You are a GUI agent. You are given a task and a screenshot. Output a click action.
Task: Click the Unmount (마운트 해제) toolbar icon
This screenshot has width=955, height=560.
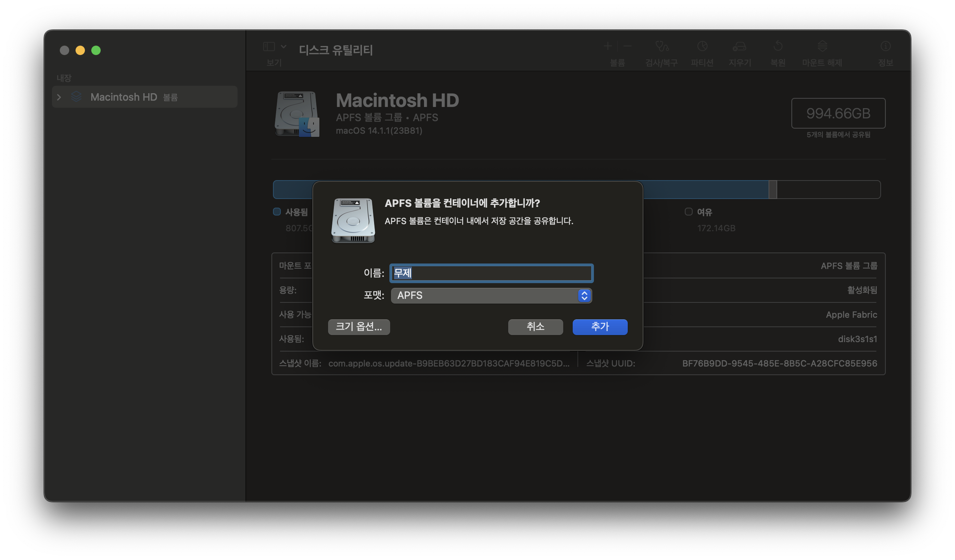pos(822,47)
